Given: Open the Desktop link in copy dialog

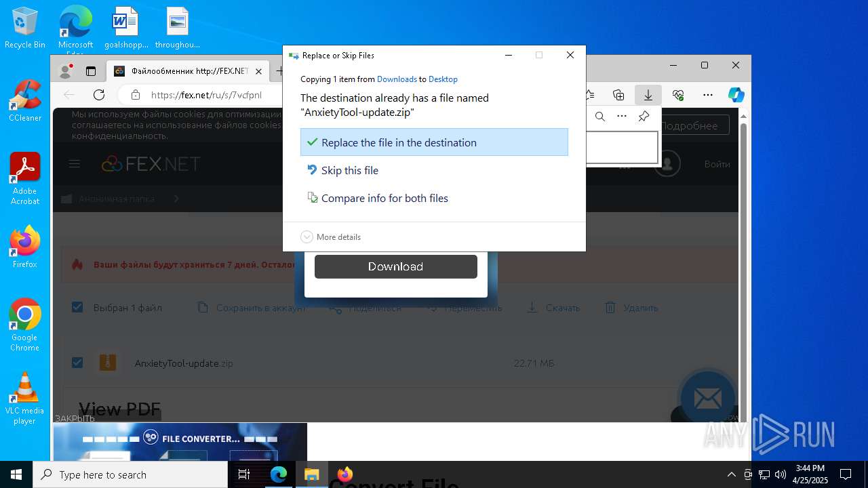Looking at the screenshot, I should [443, 79].
